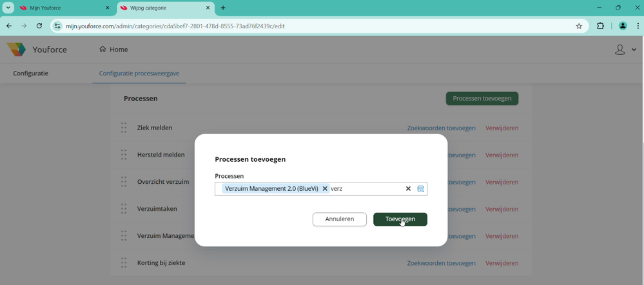Screen dimensions: 644x285
Task: Open the Chrome profile avatar
Action: (x=623, y=26)
